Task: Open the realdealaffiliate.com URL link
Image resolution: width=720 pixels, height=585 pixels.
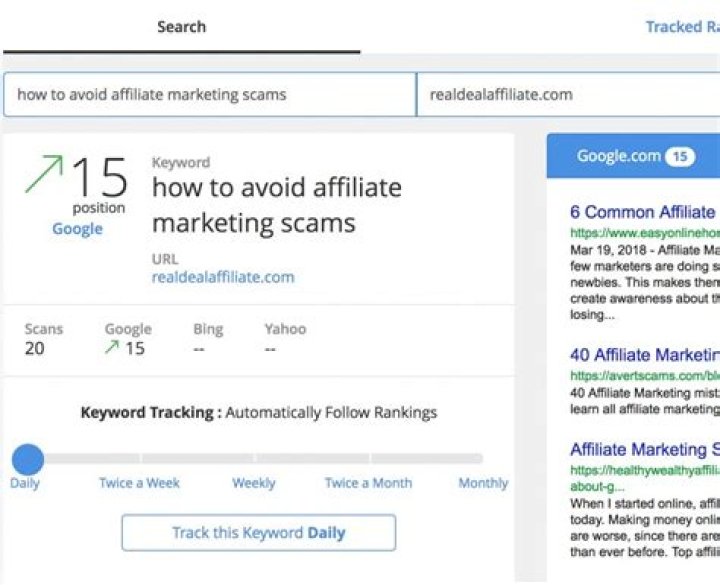Action: (223, 277)
